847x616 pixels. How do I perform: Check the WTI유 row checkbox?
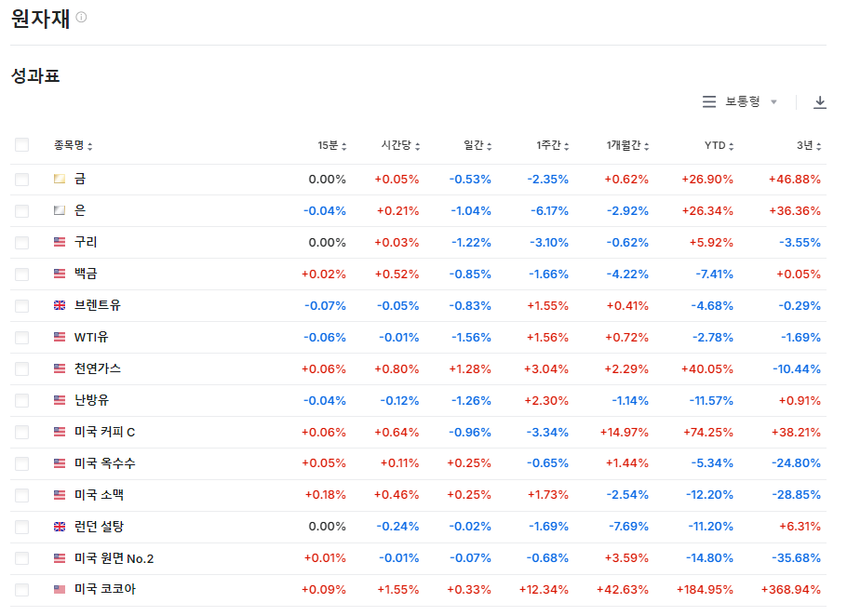(x=21, y=338)
